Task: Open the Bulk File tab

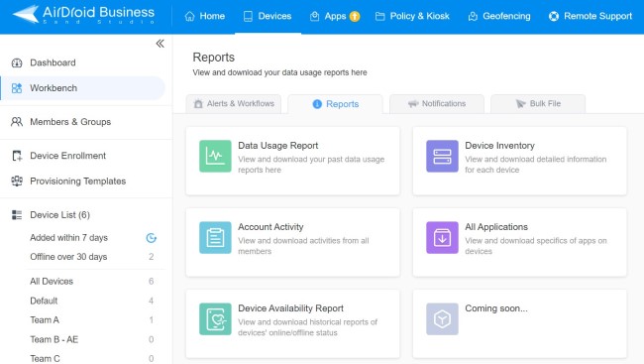Action: [538, 104]
